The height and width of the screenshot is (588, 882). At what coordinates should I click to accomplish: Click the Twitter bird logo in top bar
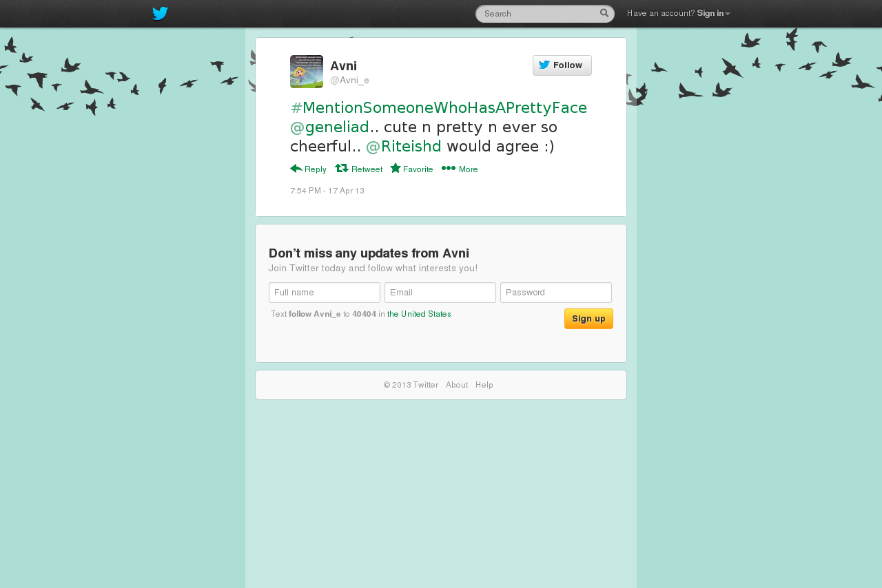(160, 13)
